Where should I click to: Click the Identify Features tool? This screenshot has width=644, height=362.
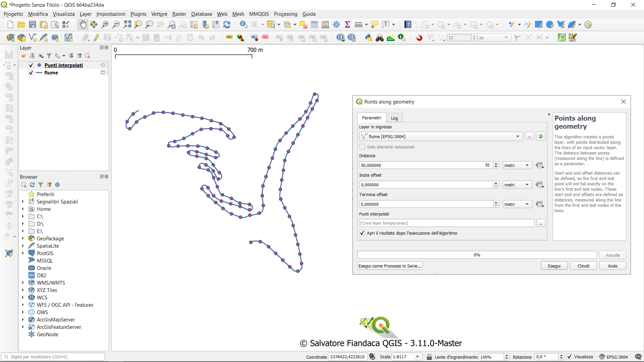[244, 24]
